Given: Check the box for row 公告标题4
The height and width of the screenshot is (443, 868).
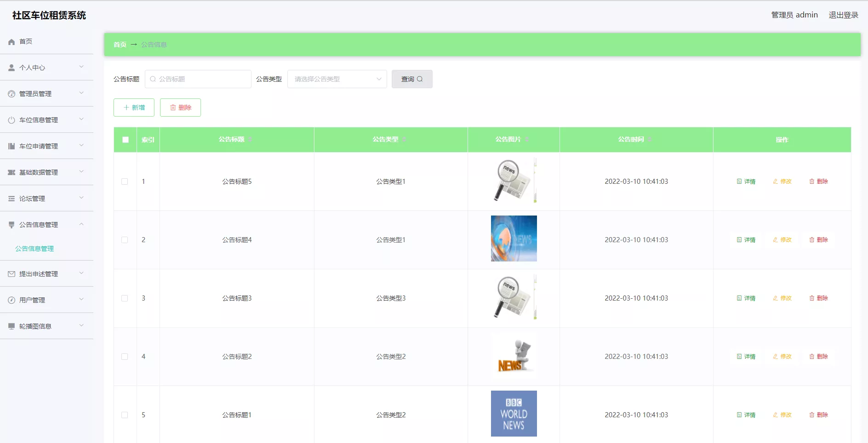Looking at the screenshot, I should pyautogui.click(x=125, y=240).
